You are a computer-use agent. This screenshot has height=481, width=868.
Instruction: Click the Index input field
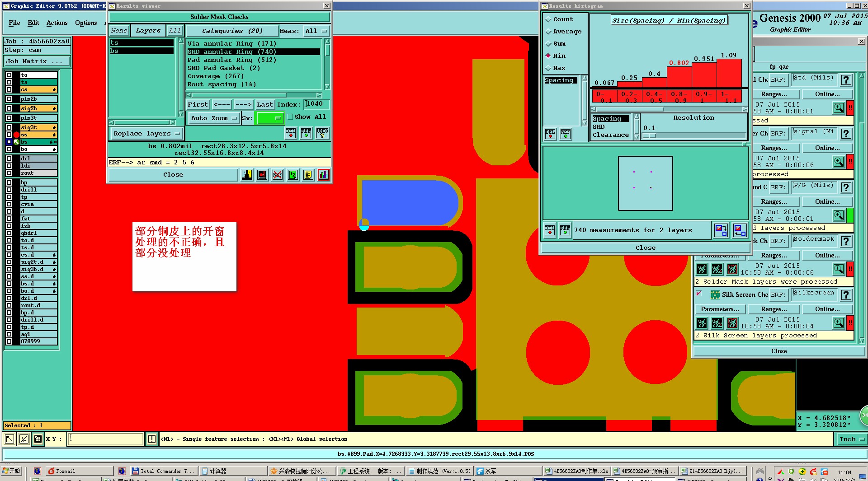pos(316,104)
